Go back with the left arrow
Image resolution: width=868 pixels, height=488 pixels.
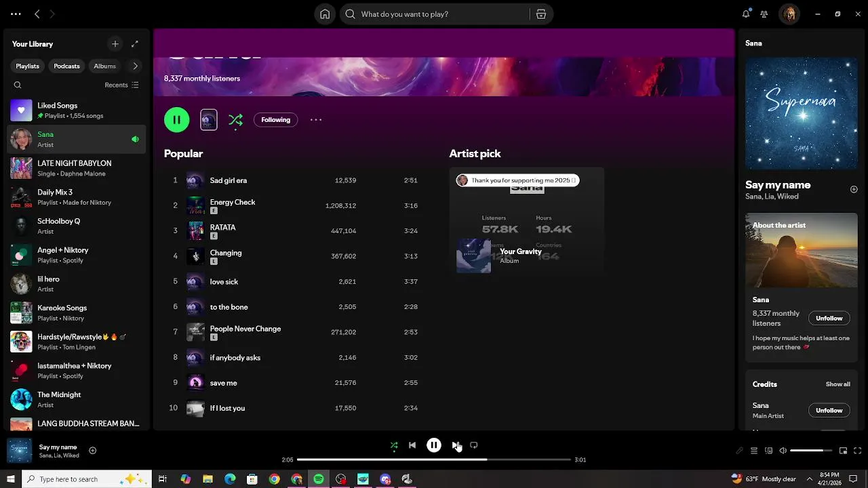(37, 14)
